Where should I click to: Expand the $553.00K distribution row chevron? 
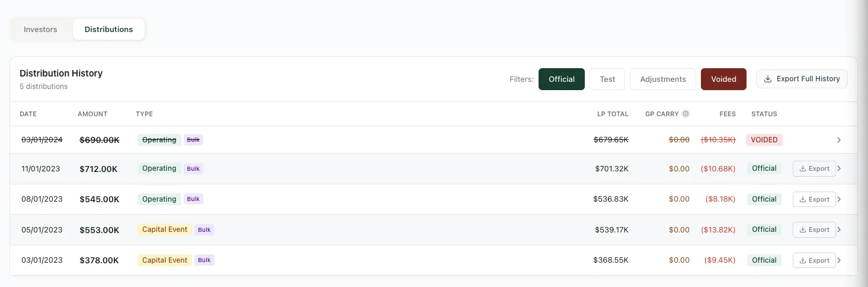click(839, 229)
